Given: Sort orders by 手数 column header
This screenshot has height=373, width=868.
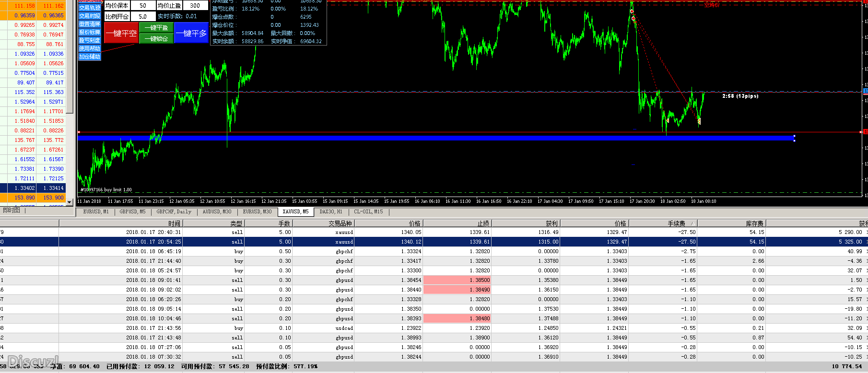Looking at the screenshot, I should click(x=268, y=223).
